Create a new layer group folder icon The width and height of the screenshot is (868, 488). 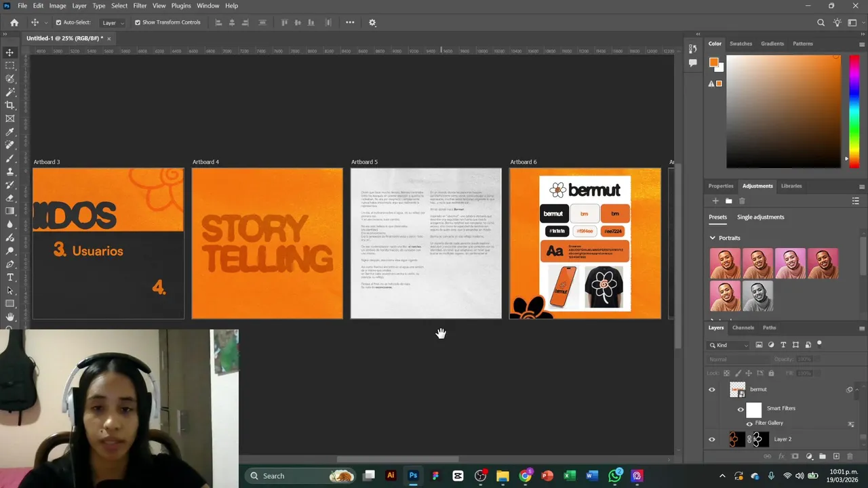[x=823, y=457]
